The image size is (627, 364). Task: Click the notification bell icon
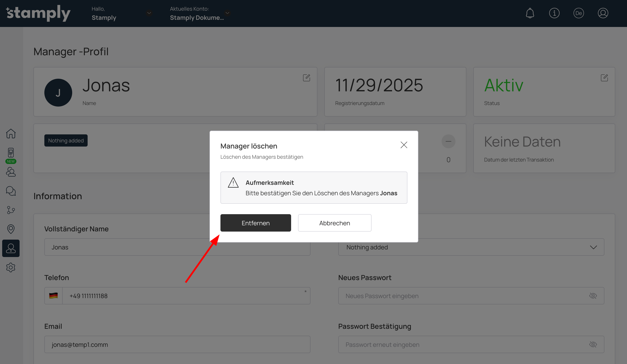click(530, 13)
